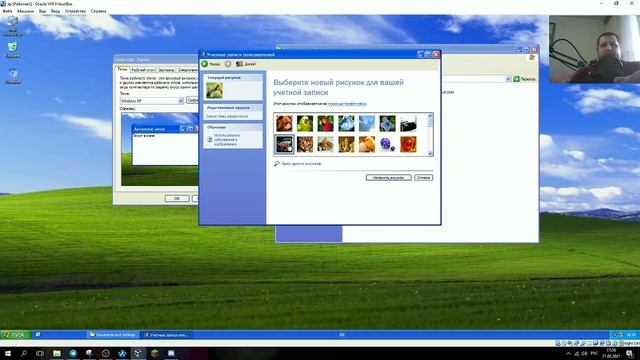The image size is (640, 360).
Task: Click the host taskbar search icon
Action: coord(24,353)
